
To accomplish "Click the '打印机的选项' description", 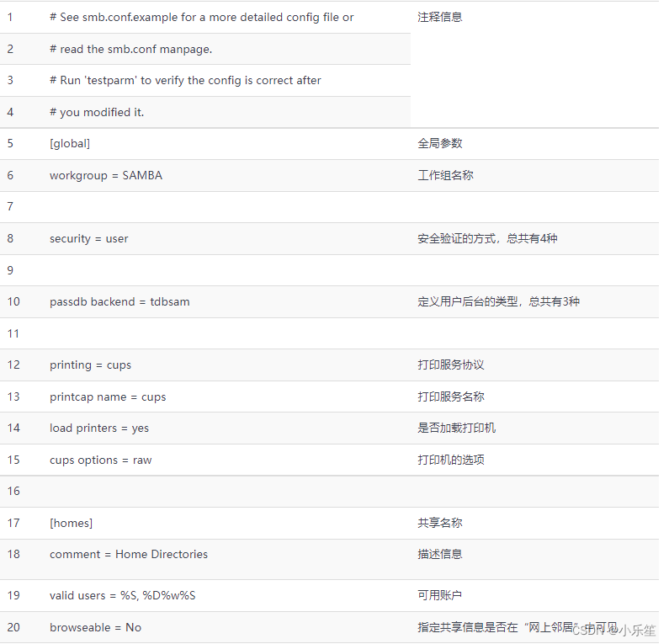I will (450, 460).
